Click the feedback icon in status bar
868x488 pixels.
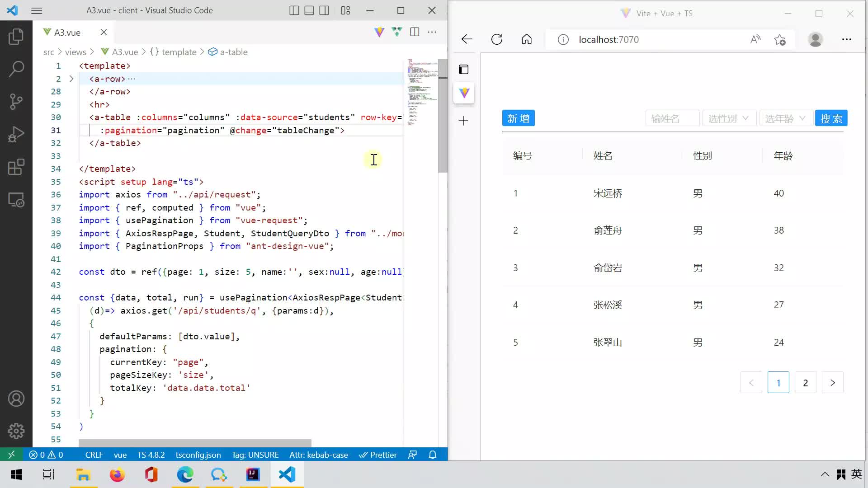click(412, 455)
